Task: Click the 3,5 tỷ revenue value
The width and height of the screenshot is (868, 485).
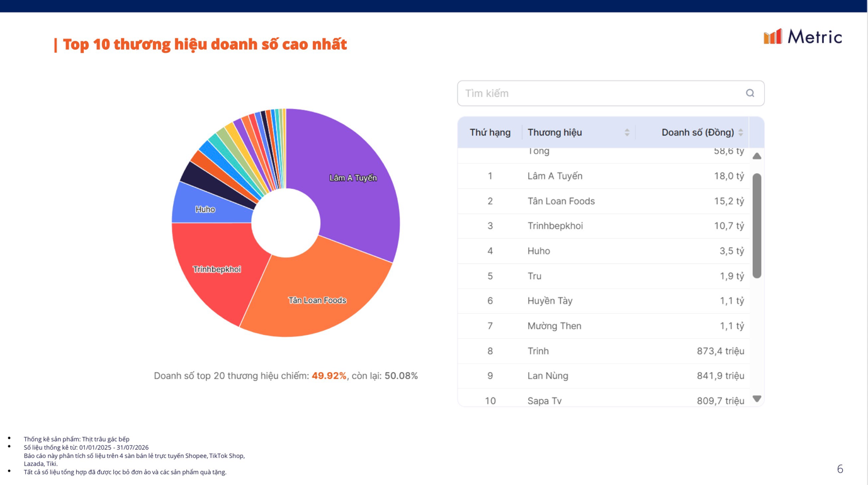Action: click(x=731, y=251)
